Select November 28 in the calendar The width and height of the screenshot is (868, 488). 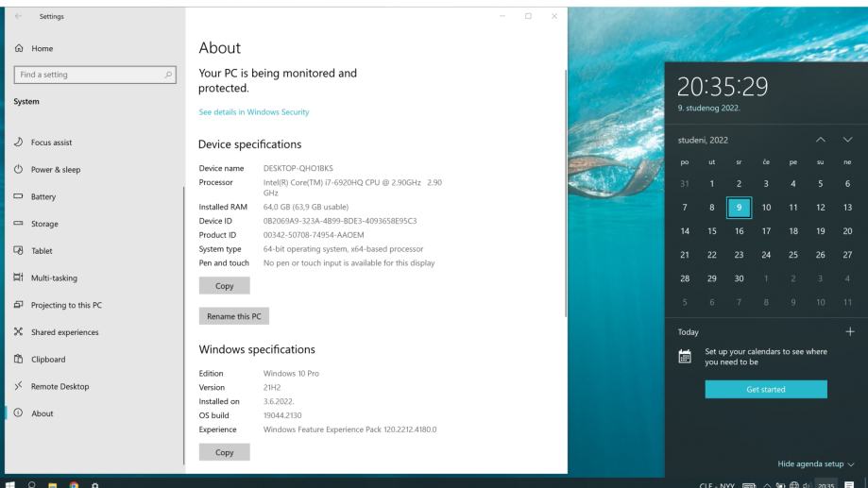pyautogui.click(x=684, y=278)
